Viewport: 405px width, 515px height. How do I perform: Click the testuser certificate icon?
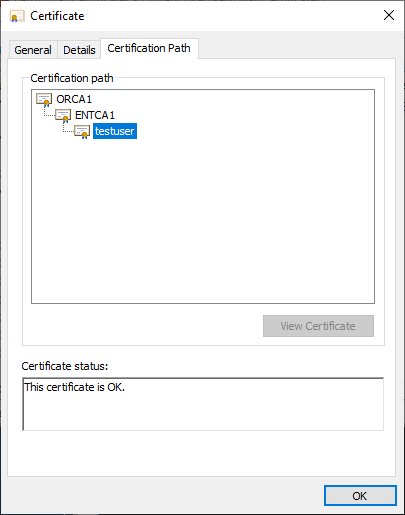coord(82,132)
